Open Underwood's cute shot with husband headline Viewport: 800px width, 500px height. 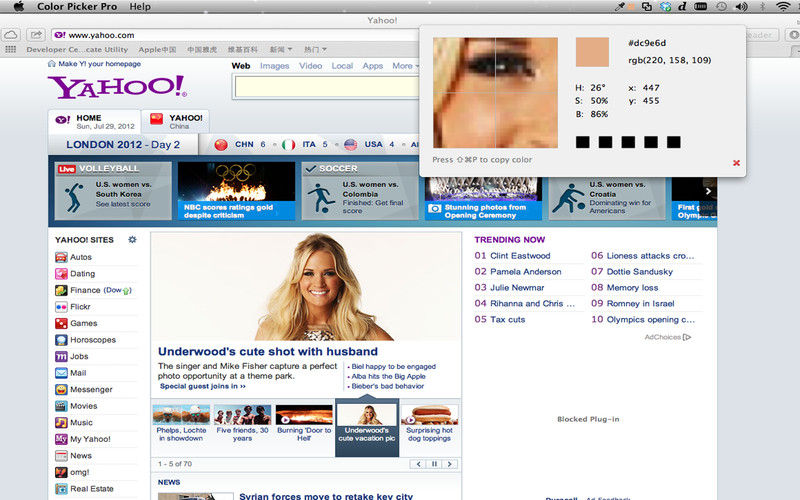[x=268, y=352]
